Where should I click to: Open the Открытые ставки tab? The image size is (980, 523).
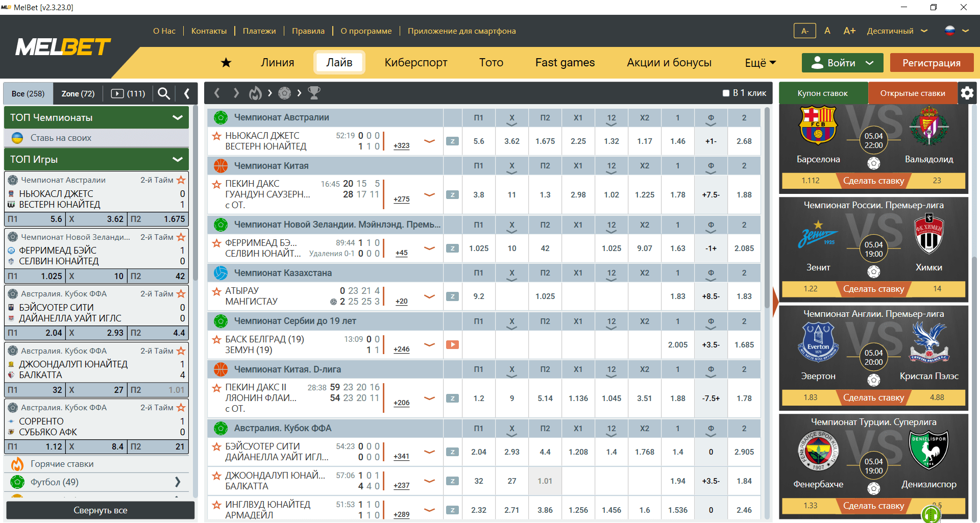click(913, 93)
